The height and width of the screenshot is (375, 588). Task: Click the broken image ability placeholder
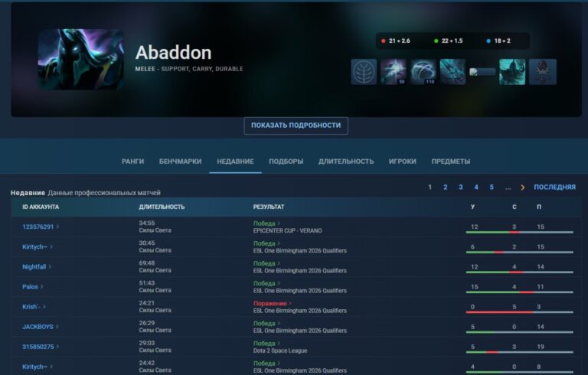coord(482,72)
